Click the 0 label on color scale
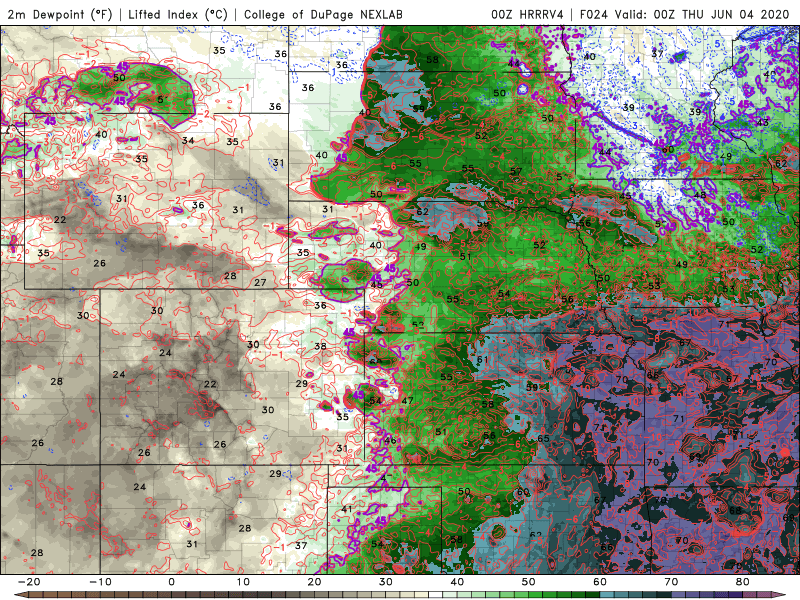The width and height of the screenshot is (800, 600). [171, 582]
